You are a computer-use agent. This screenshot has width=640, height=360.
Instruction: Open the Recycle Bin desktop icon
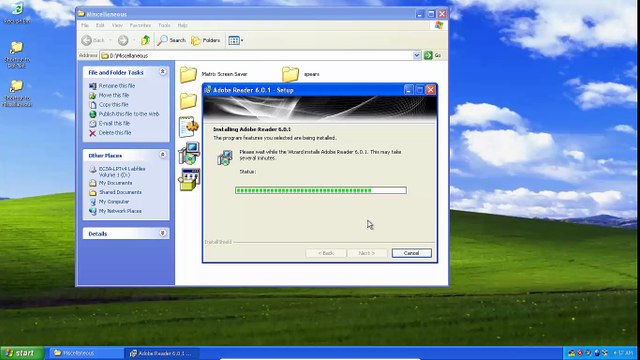tap(17, 12)
